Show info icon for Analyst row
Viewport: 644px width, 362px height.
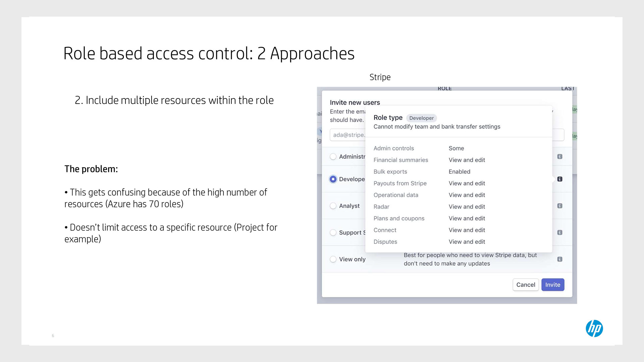pos(560,206)
